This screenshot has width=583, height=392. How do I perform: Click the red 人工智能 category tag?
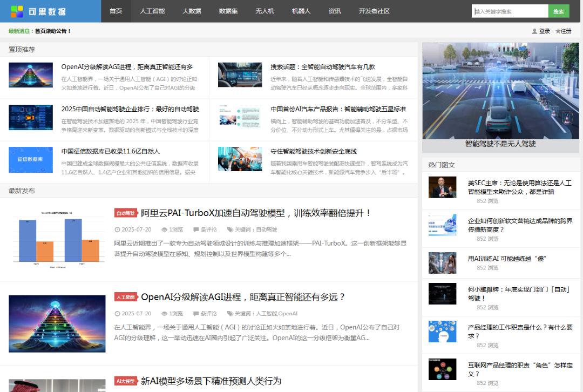pos(126,297)
